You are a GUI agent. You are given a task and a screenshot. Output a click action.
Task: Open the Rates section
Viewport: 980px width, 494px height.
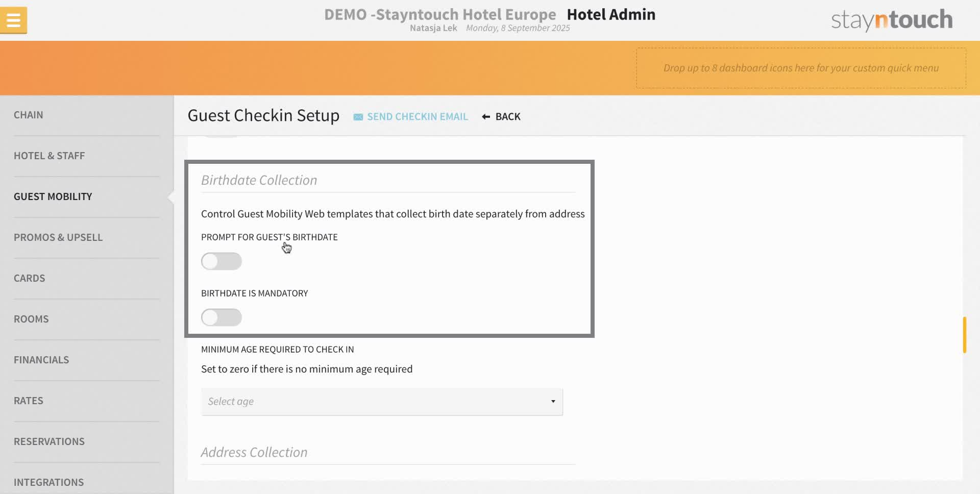point(29,401)
